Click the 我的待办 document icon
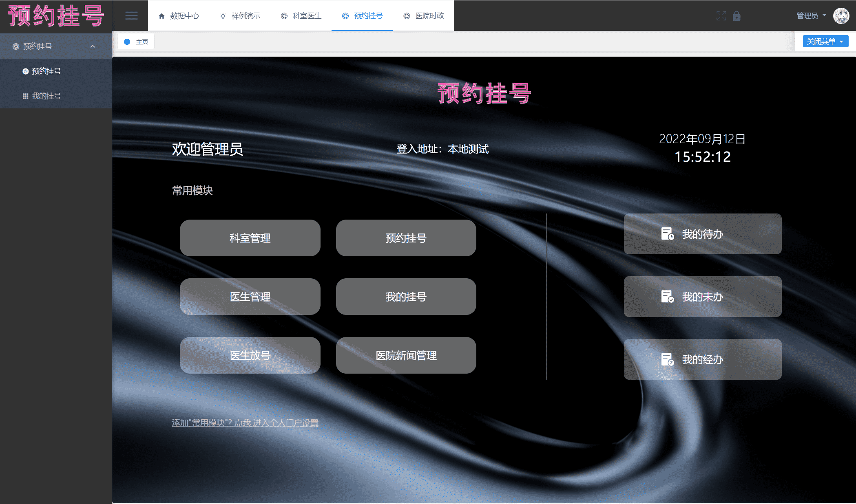 pos(667,234)
